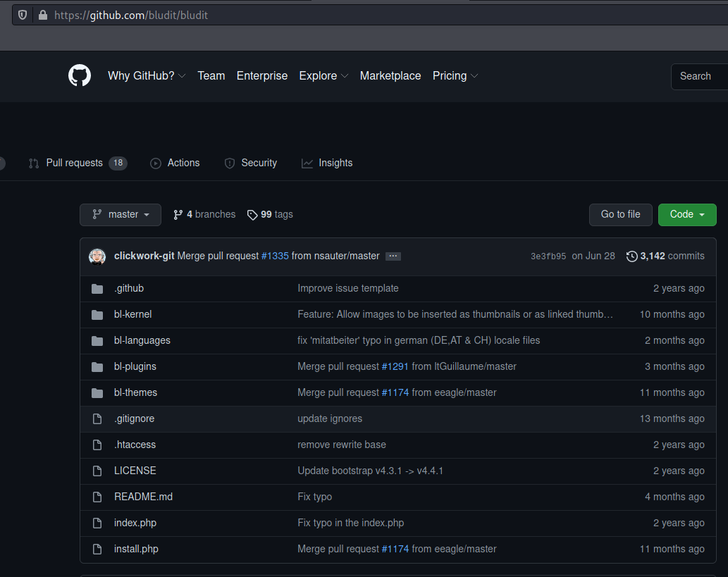Click the 'remove rewrite base' commit message
Image resolution: width=728 pixels, height=577 pixels.
342,445
